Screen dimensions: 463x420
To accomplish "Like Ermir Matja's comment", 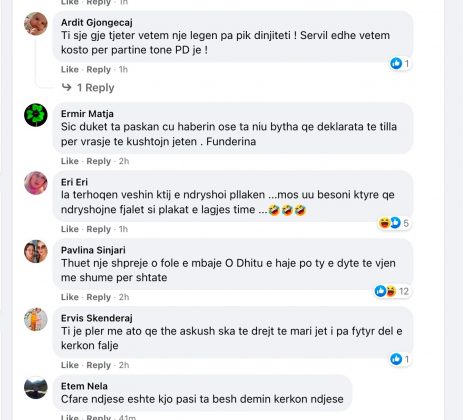I will 70,161.
